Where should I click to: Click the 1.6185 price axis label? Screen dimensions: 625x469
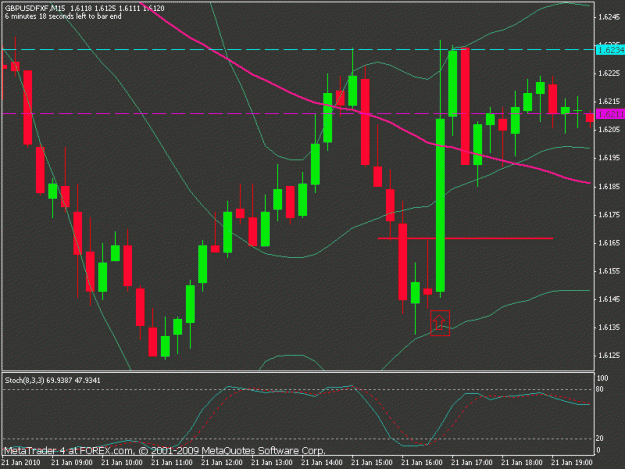tap(609, 186)
